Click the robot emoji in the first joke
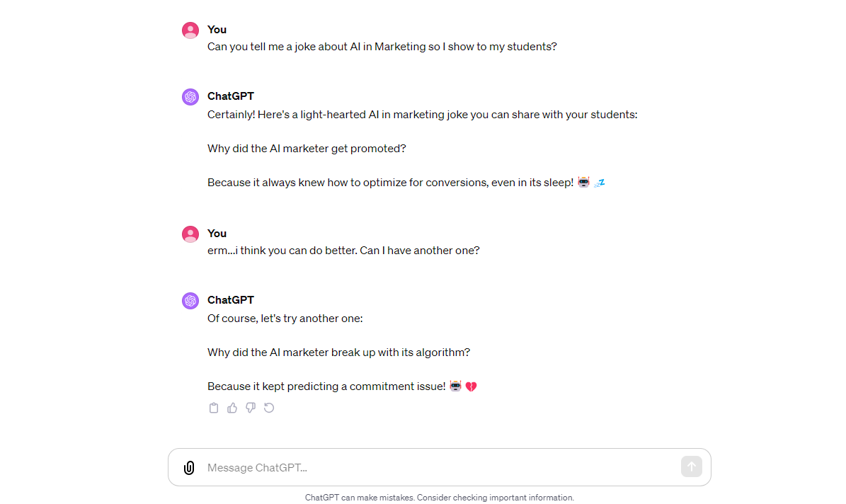This screenshot has height=504, width=846. 583,182
